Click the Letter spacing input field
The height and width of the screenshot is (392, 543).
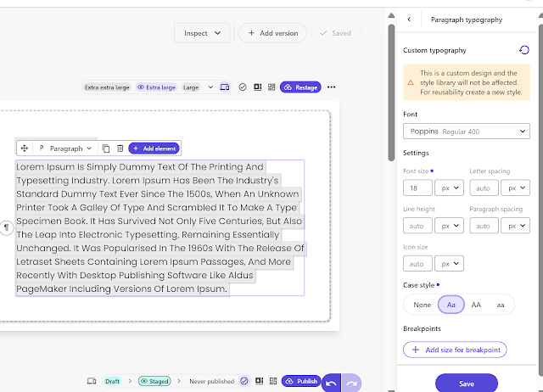tap(484, 188)
